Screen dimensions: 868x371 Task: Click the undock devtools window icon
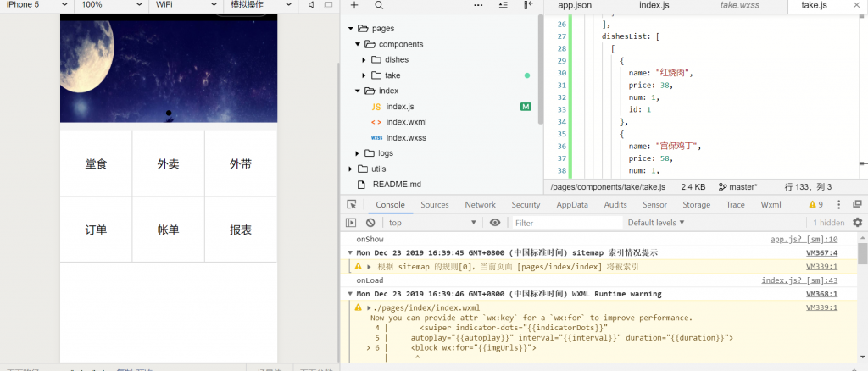[857, 205]
